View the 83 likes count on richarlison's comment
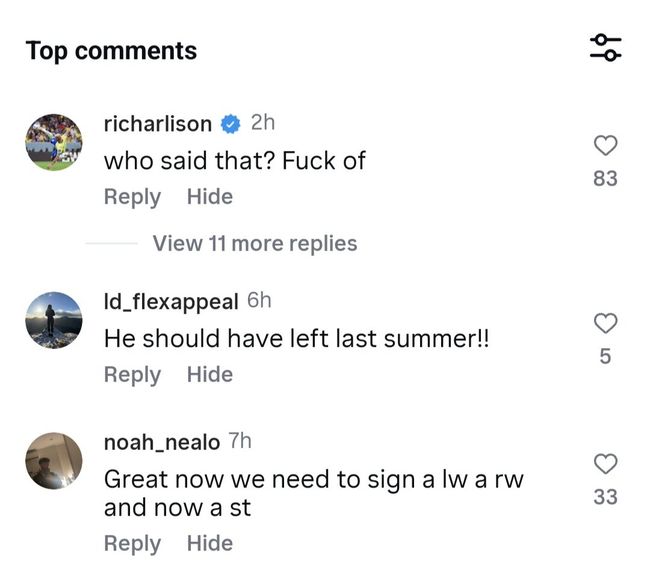Screen dimensions: 650x566 (605, 179)
